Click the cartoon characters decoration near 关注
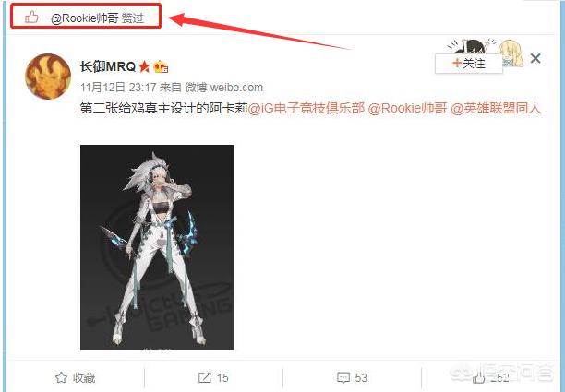565x392 pixels. (486, 51)
